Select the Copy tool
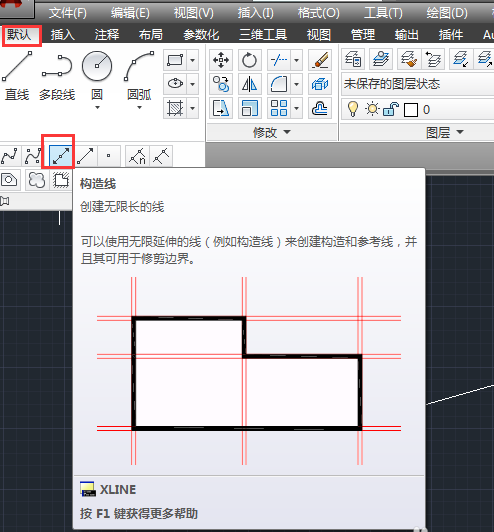494x532 pixels. 221,84
